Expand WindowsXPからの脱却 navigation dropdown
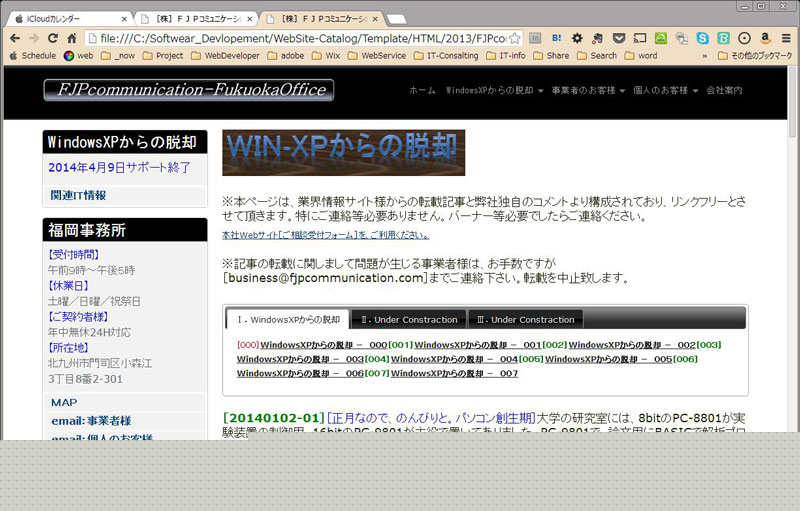This screenshot has width=800, height=511. (x=494, y=90)
